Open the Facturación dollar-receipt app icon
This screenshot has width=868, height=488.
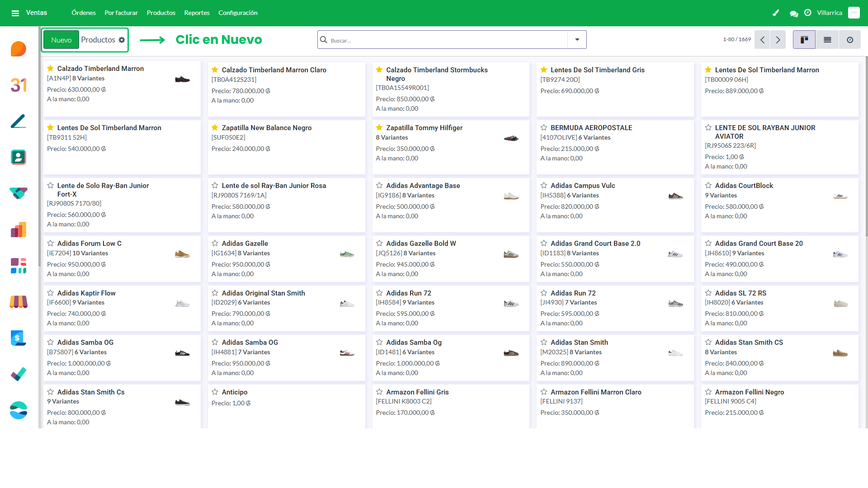point(18,338)
